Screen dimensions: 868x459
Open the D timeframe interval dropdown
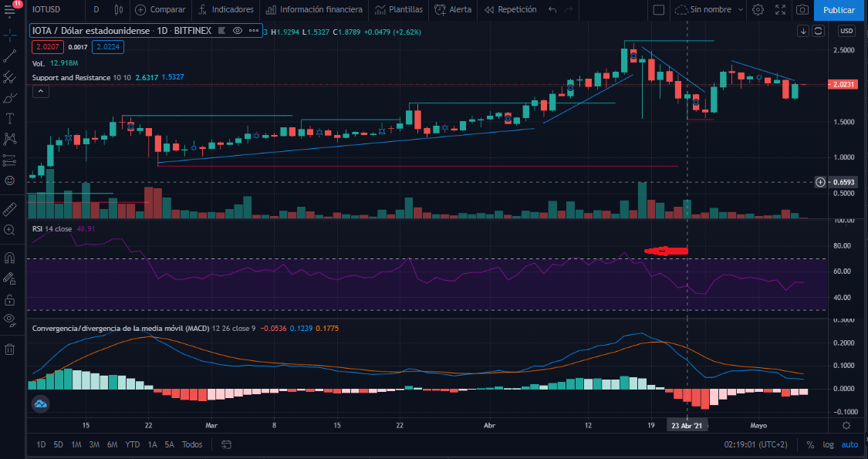coord(96,10)
